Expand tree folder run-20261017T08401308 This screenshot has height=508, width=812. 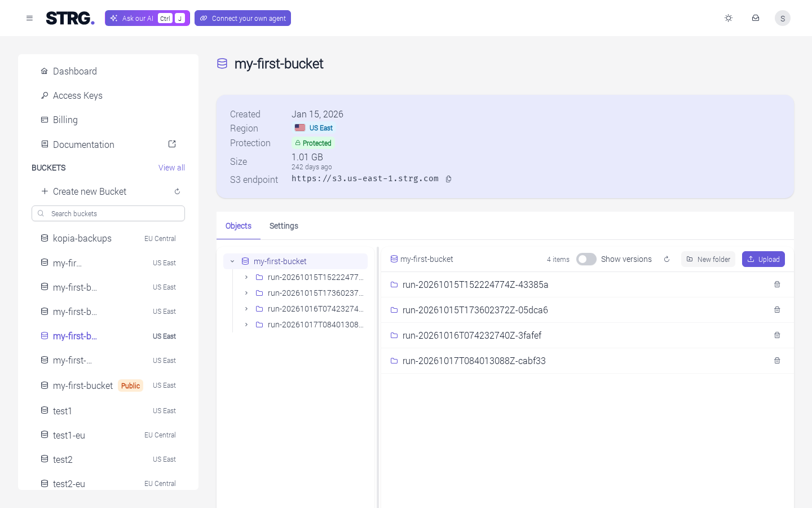point(246,325)
